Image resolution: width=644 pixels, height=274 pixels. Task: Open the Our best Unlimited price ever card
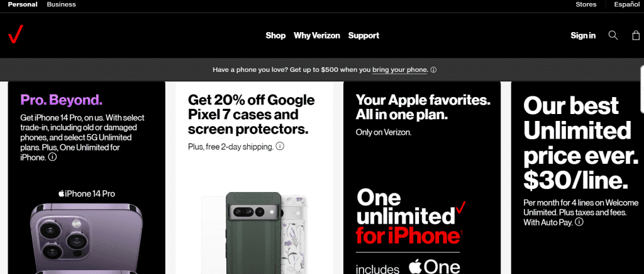[577, 178]
